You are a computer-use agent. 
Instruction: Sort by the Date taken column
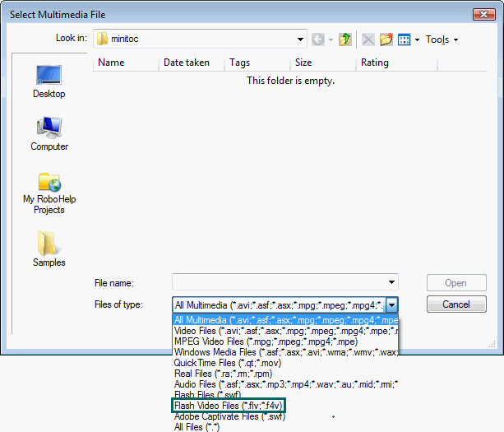[185, 63]
